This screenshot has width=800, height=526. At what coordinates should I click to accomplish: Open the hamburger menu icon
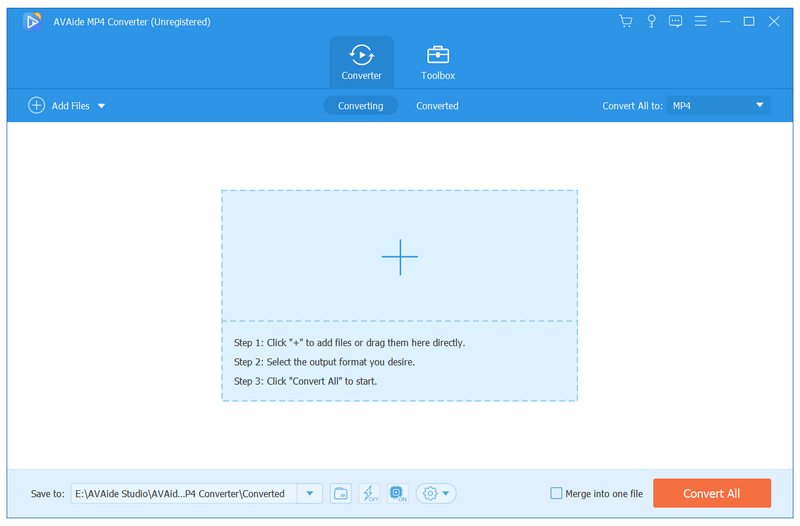[700, 21]
